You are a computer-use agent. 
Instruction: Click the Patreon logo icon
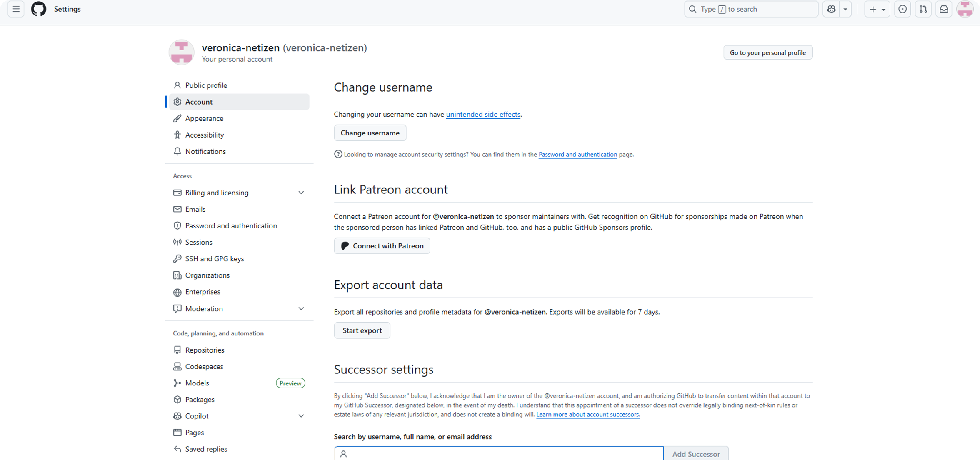tap(345, 246)
